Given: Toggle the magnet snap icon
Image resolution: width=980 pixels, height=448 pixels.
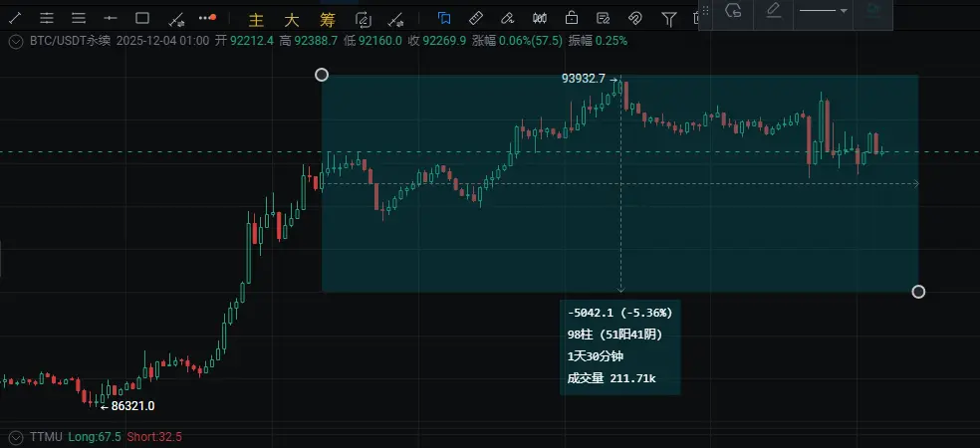Looking at the screenshot, I should [635, 19].
